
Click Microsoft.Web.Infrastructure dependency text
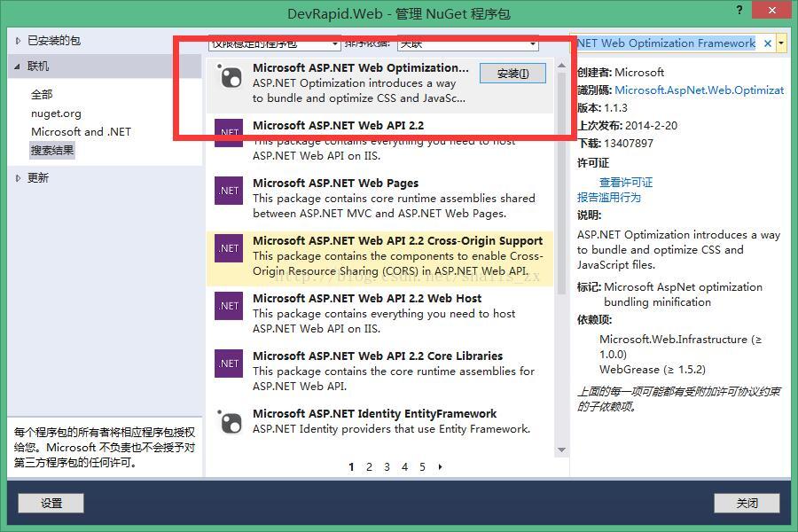(x=680, y=347)
